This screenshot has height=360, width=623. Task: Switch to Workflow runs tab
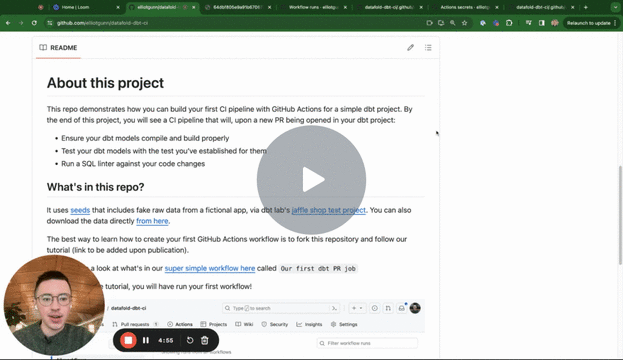pyautogui.click(x=313, y=7)
